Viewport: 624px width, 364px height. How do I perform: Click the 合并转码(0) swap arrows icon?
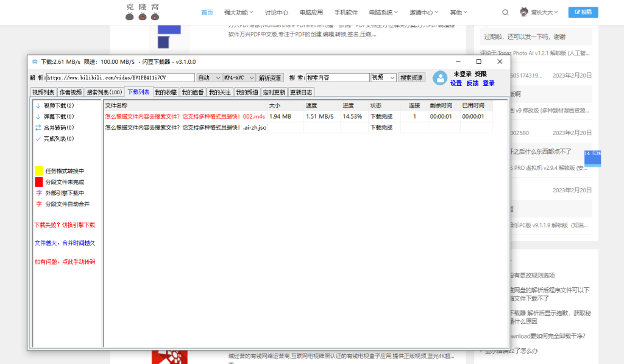click(38, 128)
